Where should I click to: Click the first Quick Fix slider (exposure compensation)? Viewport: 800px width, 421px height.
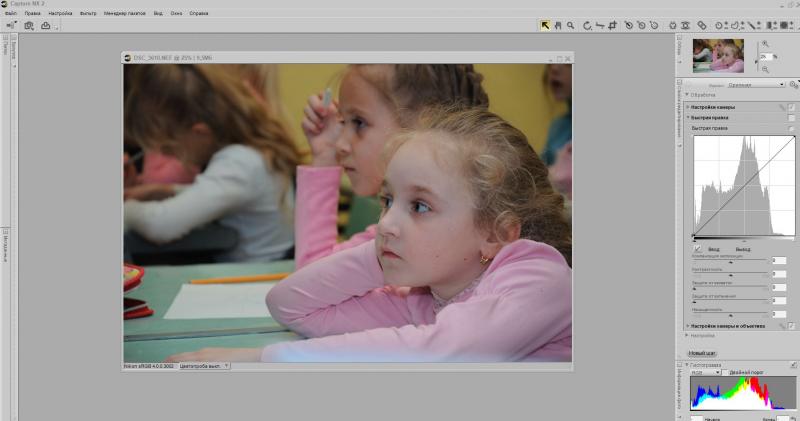(x=731, y=262)
